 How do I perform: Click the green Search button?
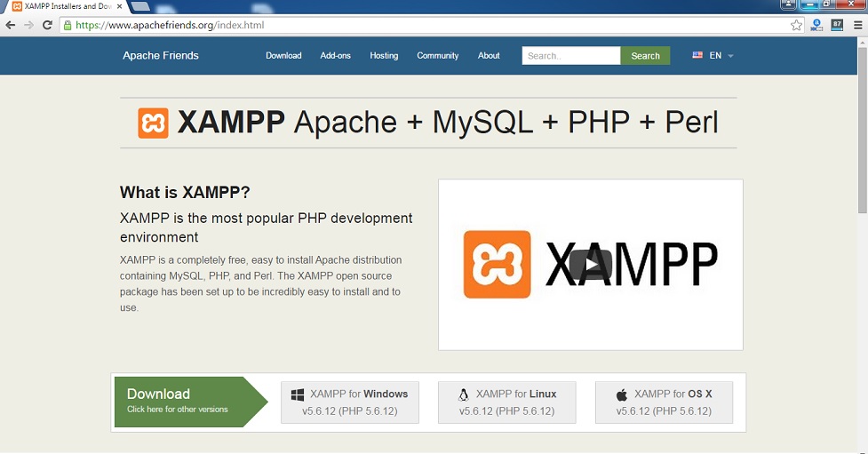coord(646,55)
